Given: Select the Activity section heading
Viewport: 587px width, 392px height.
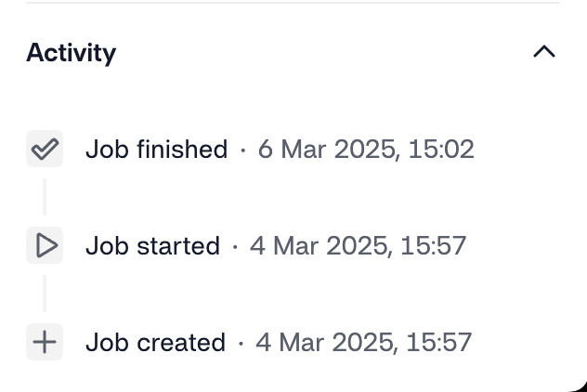Looking at the screenshot, I should (x=72, y=53).
